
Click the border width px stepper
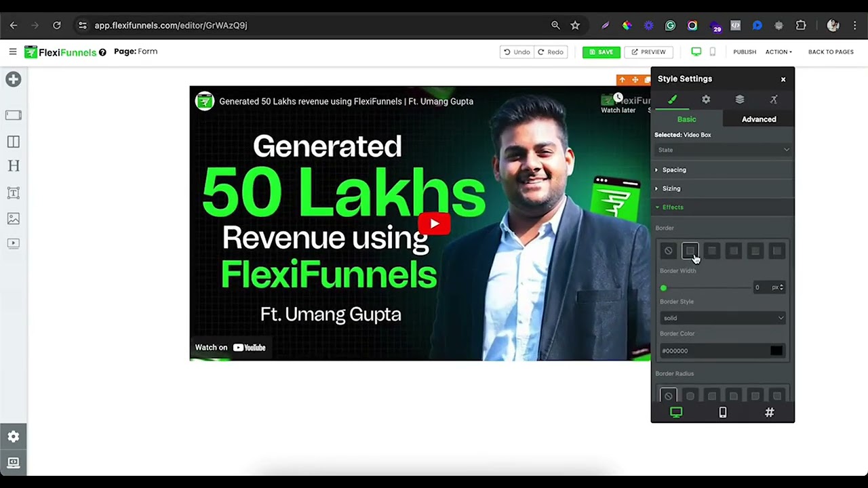click(x=782, y=287)
